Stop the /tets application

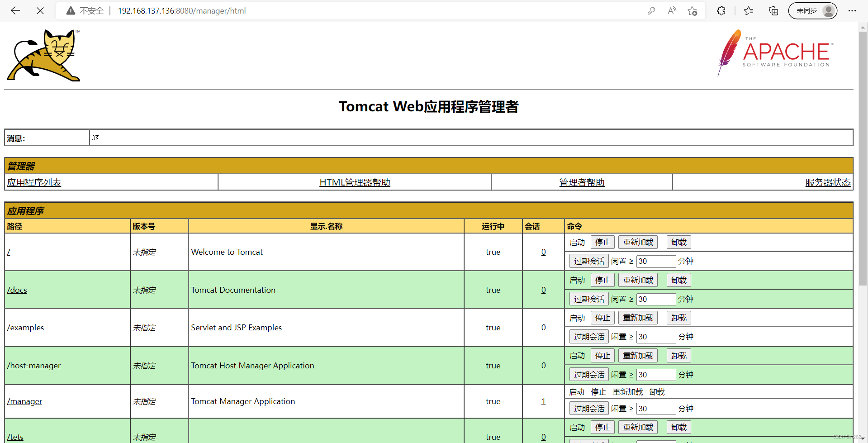(x=602, y=428)
